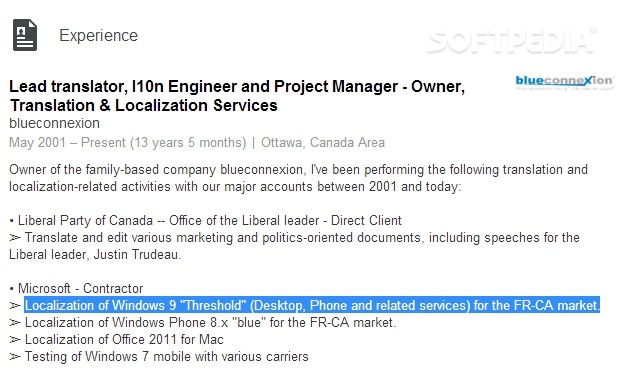624x373 pixels.
Task: Click the Justin Trudeau name in description
Action: (x=137, y=255)
